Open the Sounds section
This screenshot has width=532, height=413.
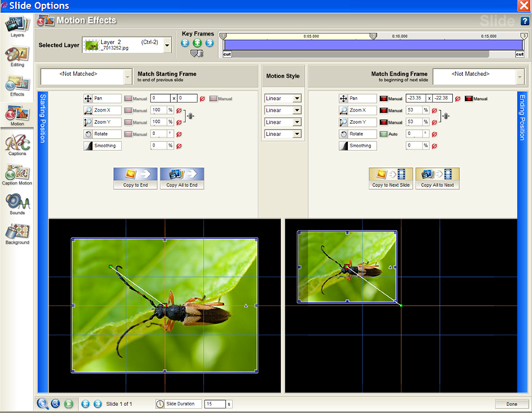(x=17, y=204)
